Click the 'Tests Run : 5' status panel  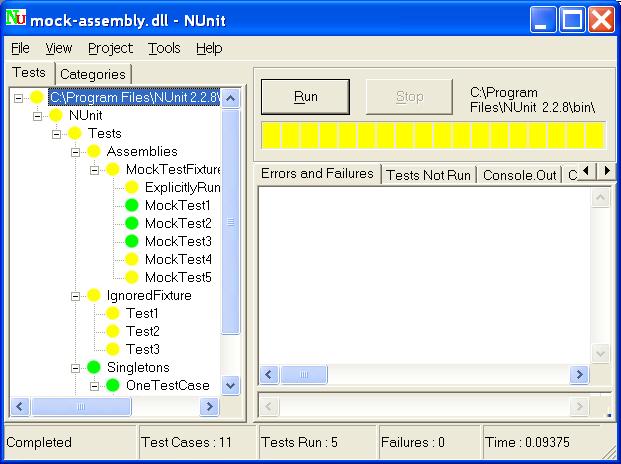click(x=318, y=442)
